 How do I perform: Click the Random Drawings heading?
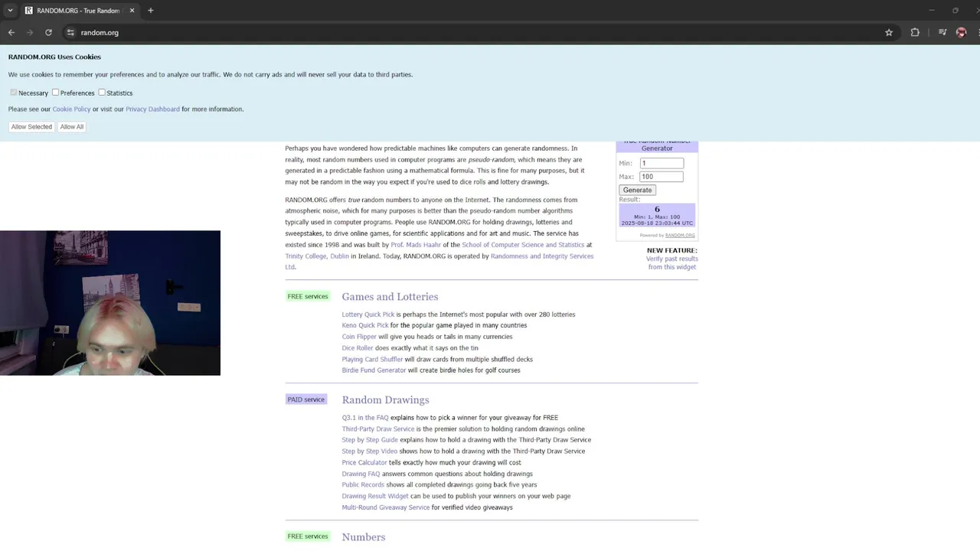tap(385, 400)
